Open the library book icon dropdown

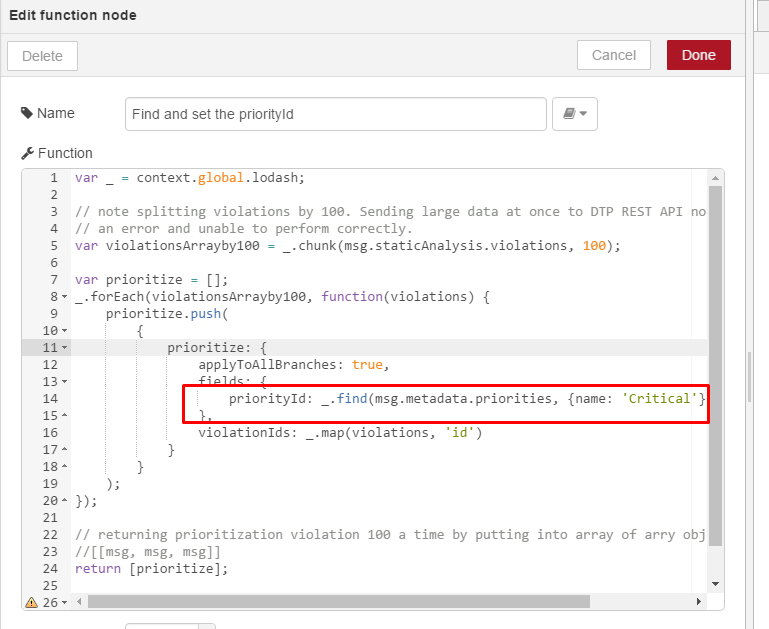575,114
